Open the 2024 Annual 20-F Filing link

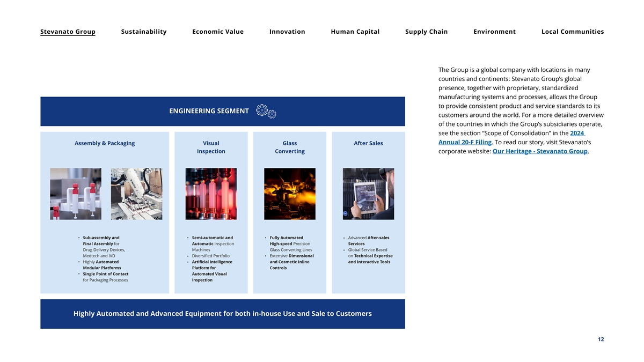tap(465, 142)
